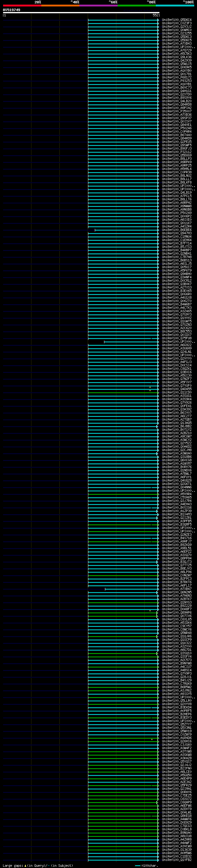The image size is (197, 868).
Task: Click the UniRef100_A4FGJ3 entry
Action: 176,362
